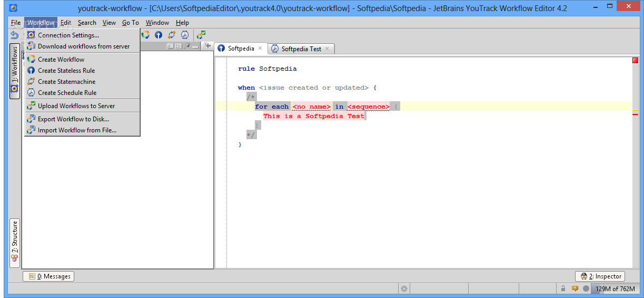This screenshot has width=644, height=298.
Task: Click the '/*' comment opening marker
Action: (x=251, y=97)
